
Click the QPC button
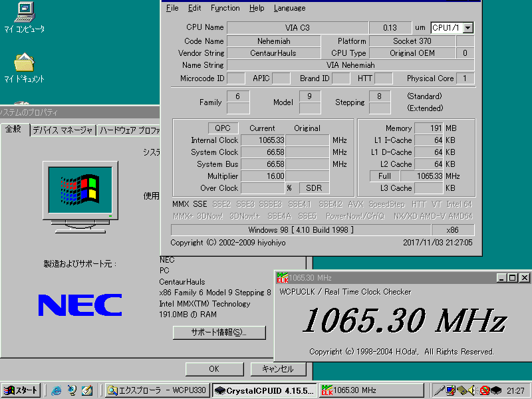tap(223, 128)
